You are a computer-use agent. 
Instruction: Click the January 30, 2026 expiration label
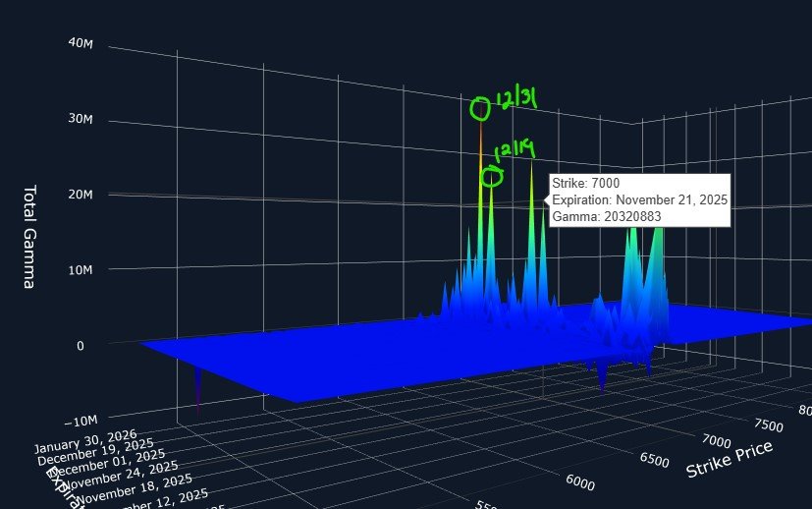(x=85, y=441)
